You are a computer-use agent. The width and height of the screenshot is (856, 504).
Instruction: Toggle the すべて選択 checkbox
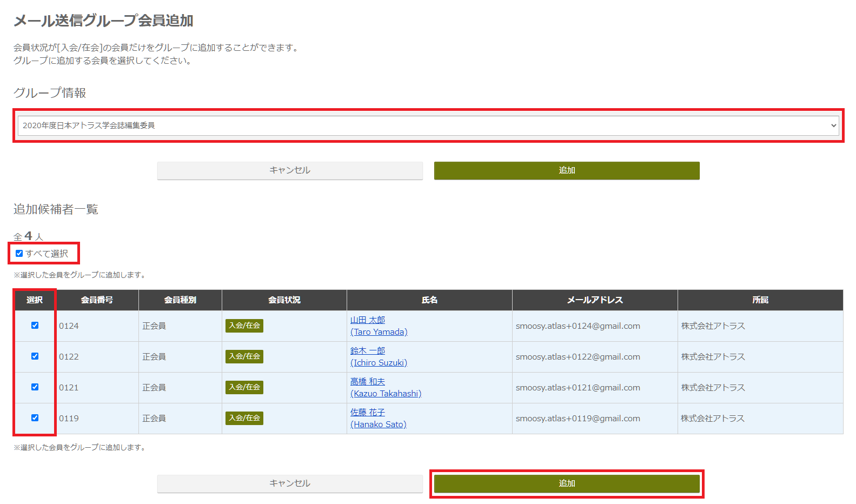tap(19, 254)
